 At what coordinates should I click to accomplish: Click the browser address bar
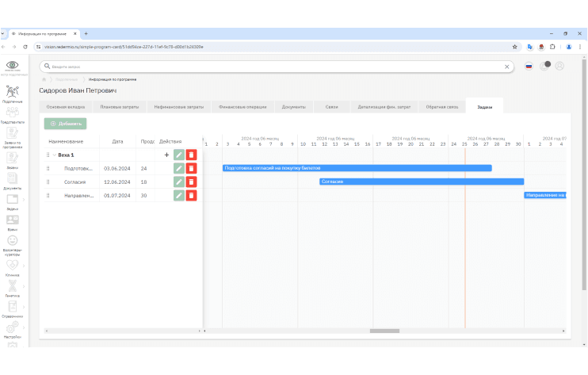(276, 47)
